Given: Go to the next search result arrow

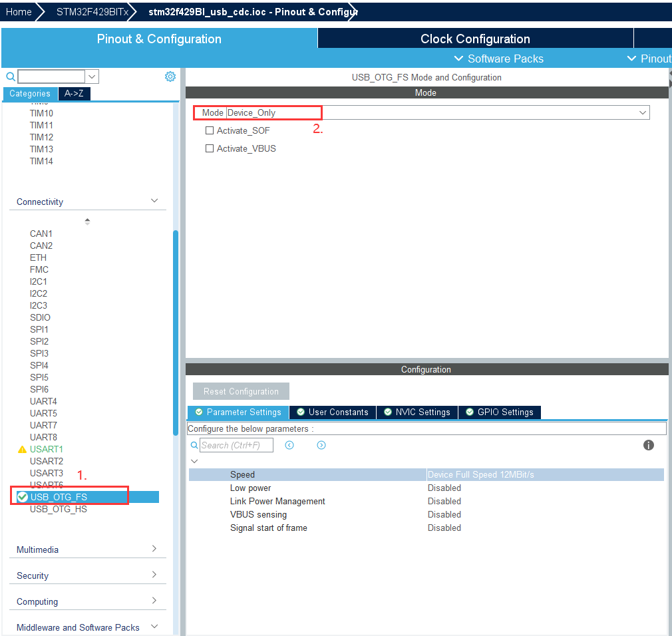Looking at the screenshot, I should (321, 445).
